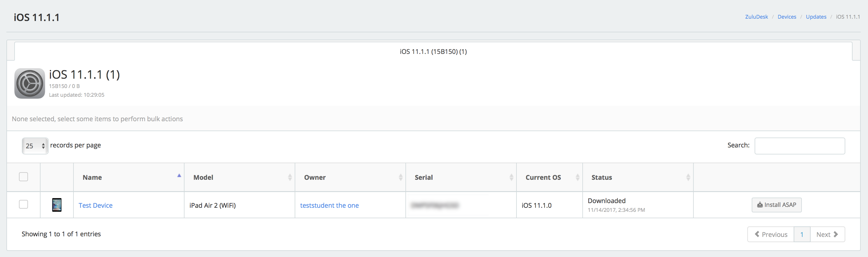Check the Test Device row checkbox
The height and width of the screenshot is (257, 868).
point(24,204)
